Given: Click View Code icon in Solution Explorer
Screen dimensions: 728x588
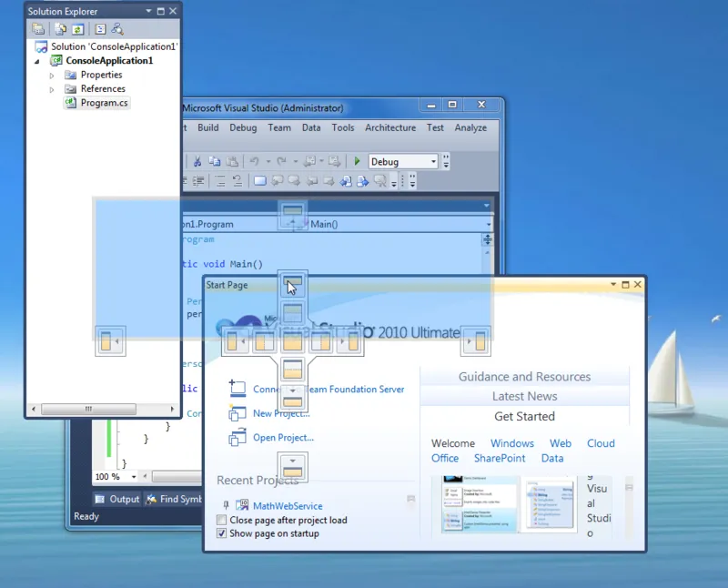Looking at the screenshot, I should [x=100, y=29].
